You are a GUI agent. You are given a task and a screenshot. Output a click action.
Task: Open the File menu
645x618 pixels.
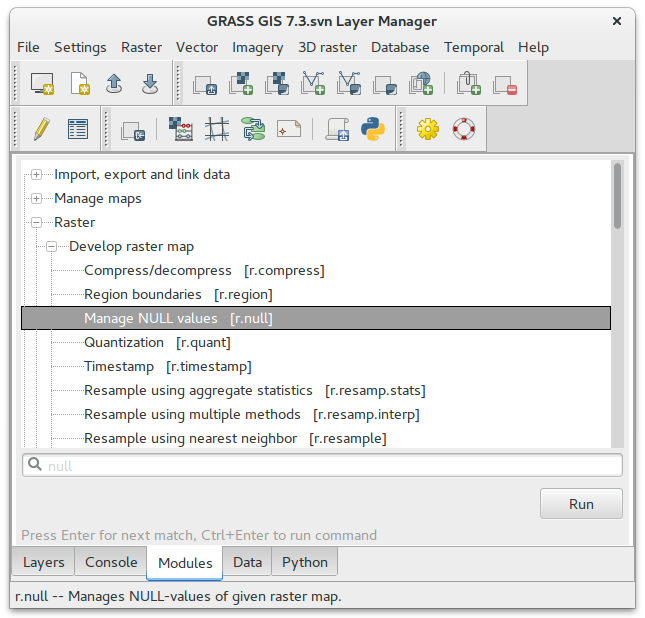coord(28,47)
